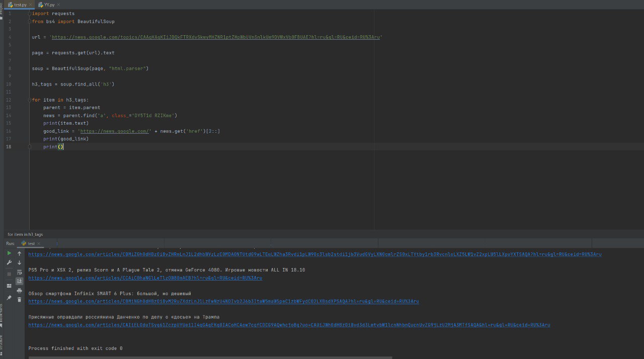Screen dimensions: 644x359
Task: Place cursor on soup = BeautifulSoup line
Action: point(90,68)
